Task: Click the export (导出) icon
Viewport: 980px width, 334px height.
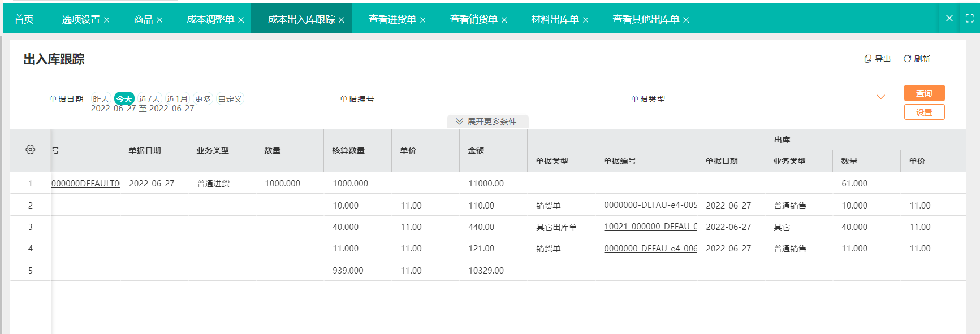Action: pyautogui.click(x=867, y=59)
